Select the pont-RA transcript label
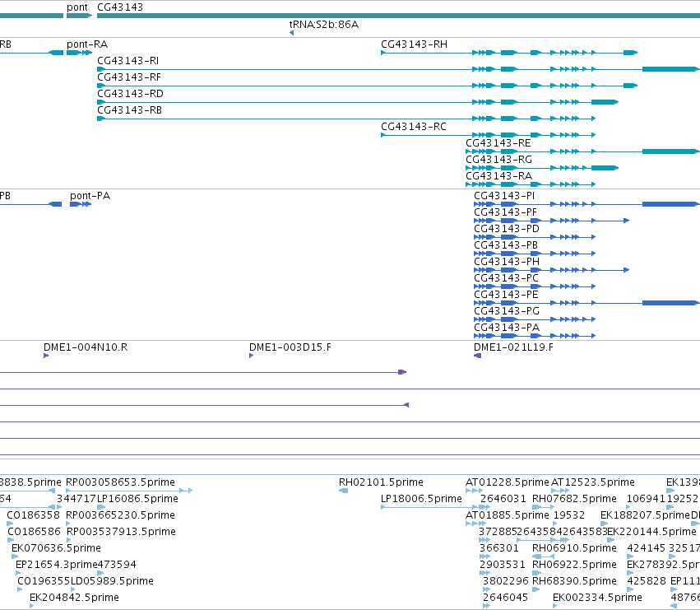This screenshot has width=700, height=610. click(x=87, y=44)
